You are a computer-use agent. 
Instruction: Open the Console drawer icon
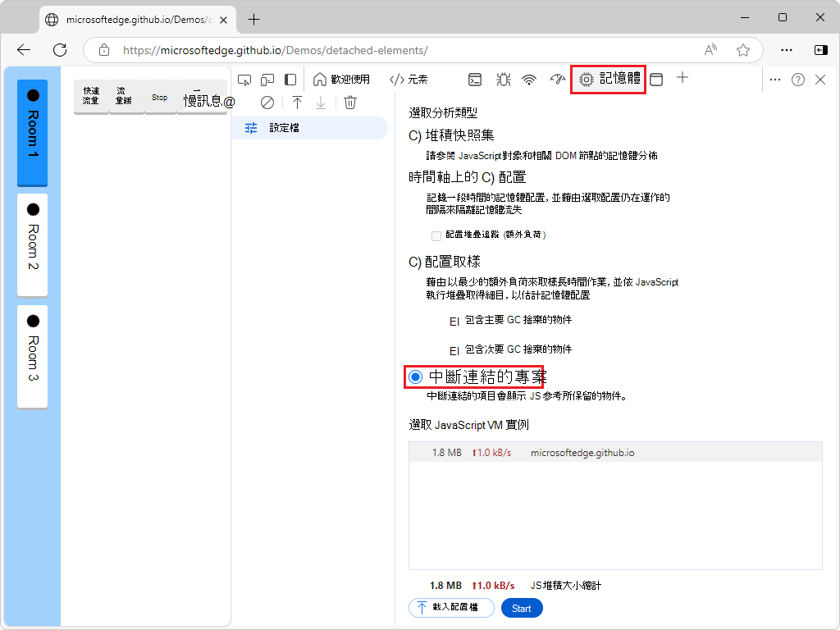pos(475,80)
